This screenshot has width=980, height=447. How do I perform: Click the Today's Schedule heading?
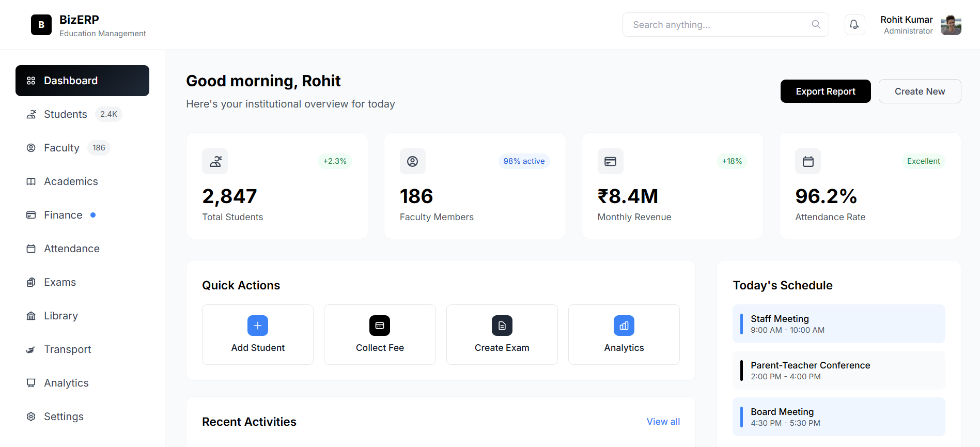coord(783,285)
